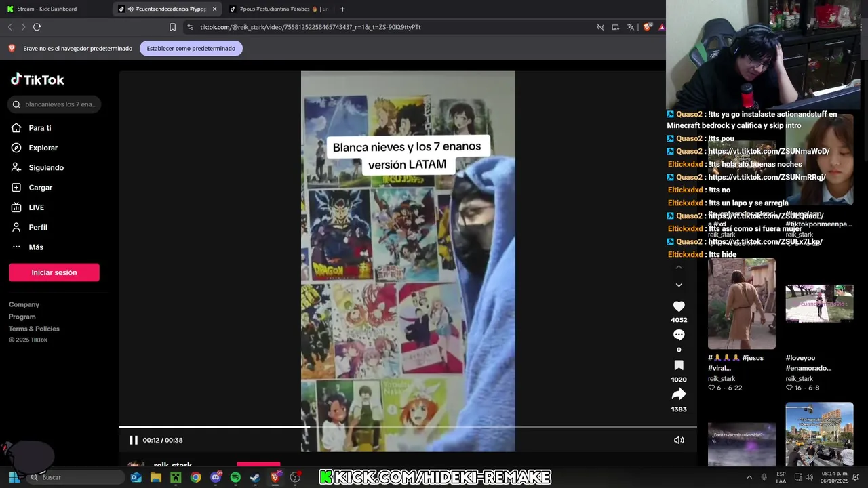The image size is (868, 488).
Task: Reload the current page
Action: point(37,27)
